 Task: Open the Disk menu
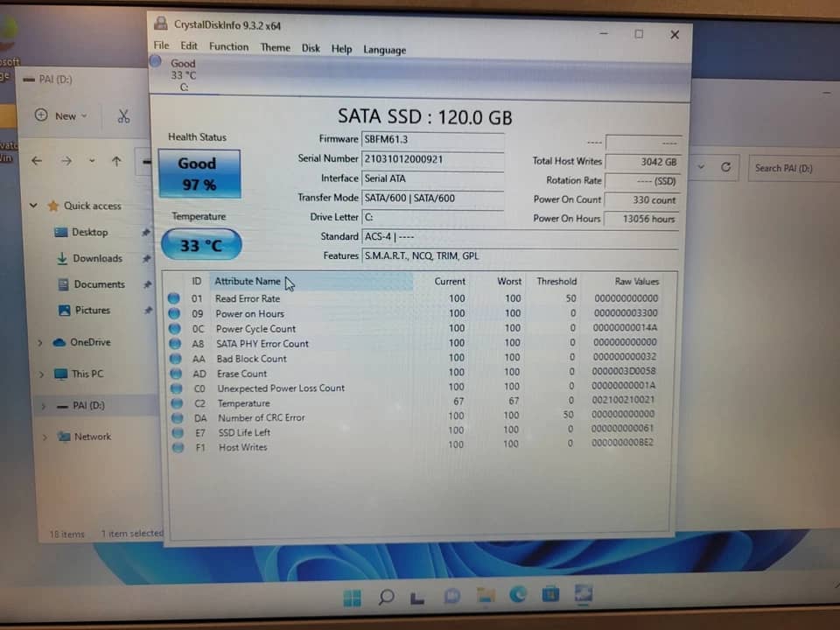tap(311, 48)
